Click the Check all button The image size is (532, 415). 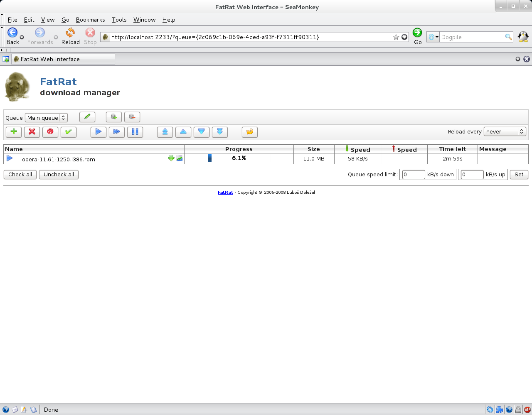click(x=20, y=175)
